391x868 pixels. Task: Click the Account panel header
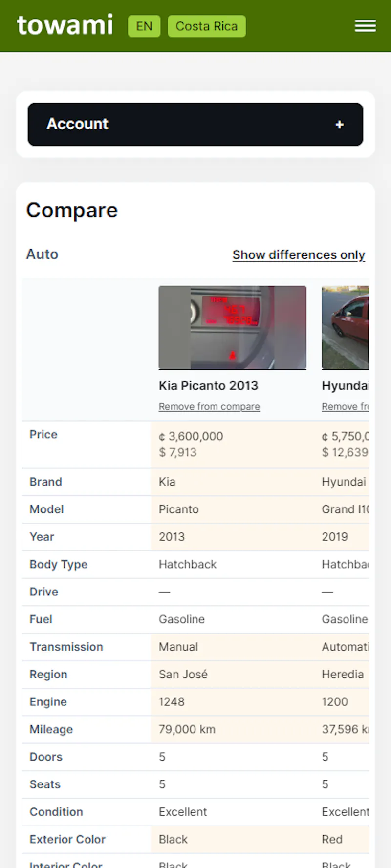click(x=195, y=124)
